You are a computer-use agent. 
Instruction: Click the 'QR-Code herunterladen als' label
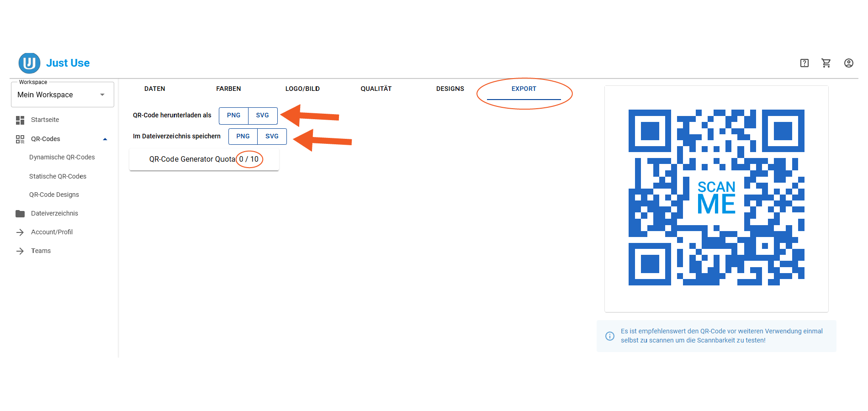(x=172, y=116)
